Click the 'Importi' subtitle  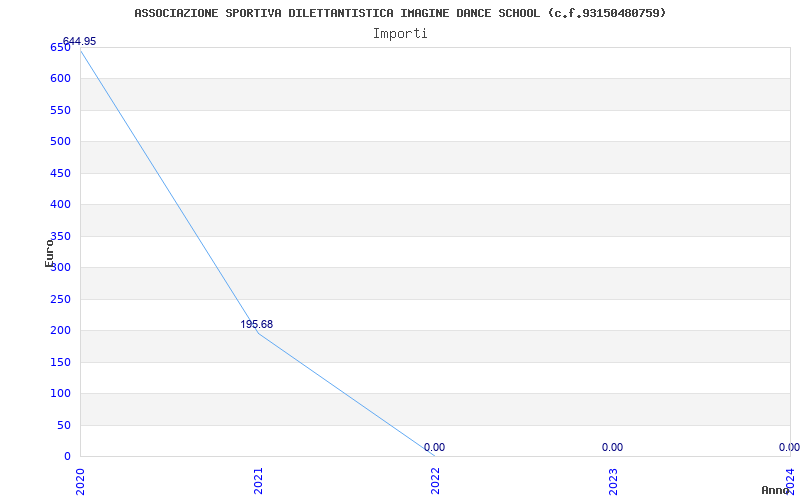pos(400,34)
